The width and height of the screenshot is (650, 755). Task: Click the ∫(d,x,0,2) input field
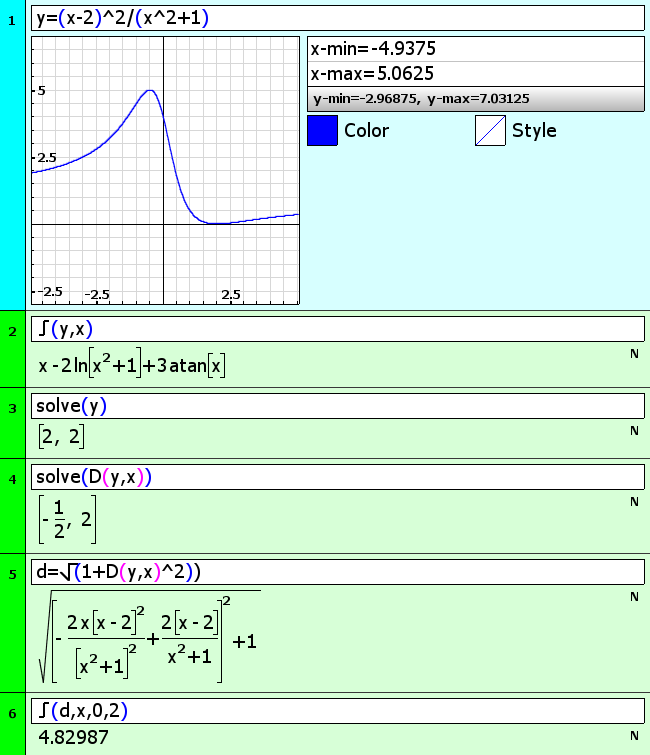pos(337,711)
